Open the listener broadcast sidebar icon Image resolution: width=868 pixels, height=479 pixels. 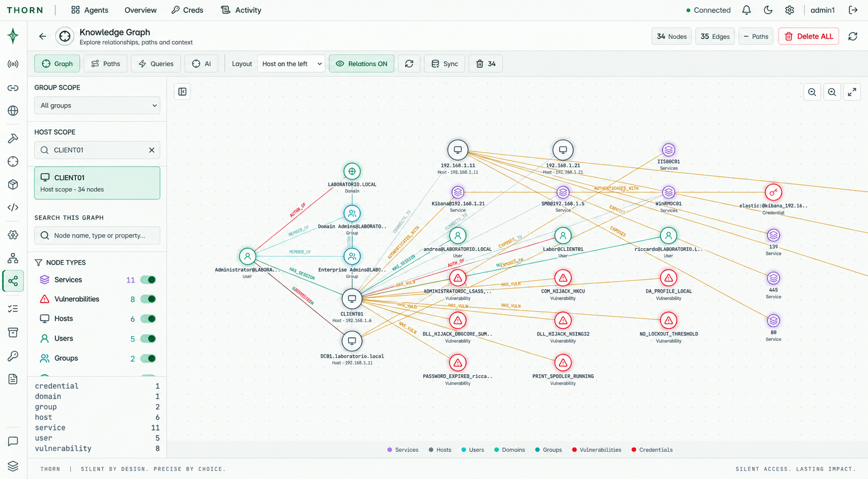click(13, 64)
